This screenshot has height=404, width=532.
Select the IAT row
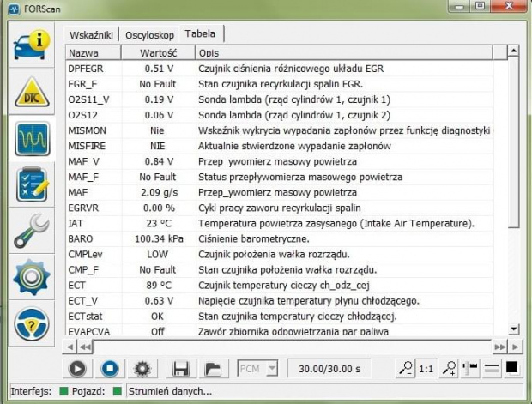pyautogui.click(x=280, y=224)
